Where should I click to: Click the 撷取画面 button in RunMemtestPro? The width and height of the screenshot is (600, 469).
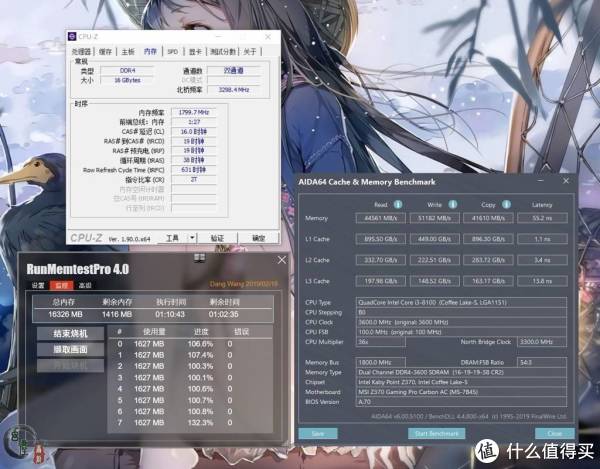(70, 350)
